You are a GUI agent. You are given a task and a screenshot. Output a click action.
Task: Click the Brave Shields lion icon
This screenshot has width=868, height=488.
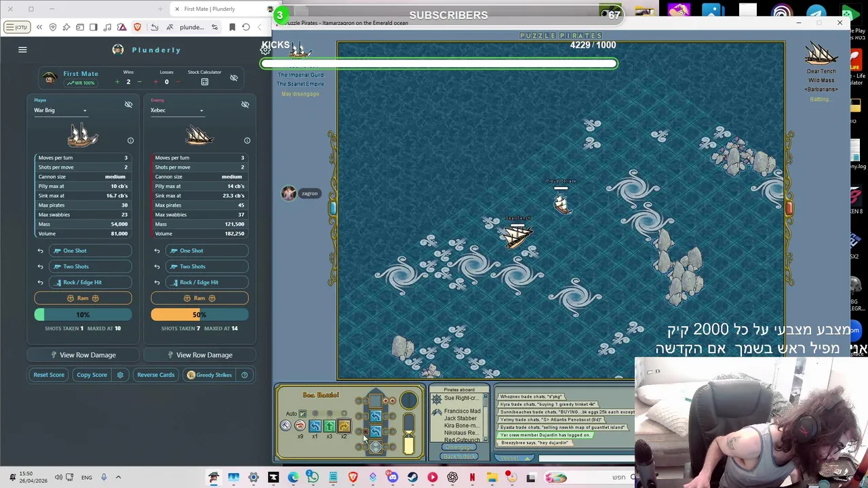click(138, 27)
